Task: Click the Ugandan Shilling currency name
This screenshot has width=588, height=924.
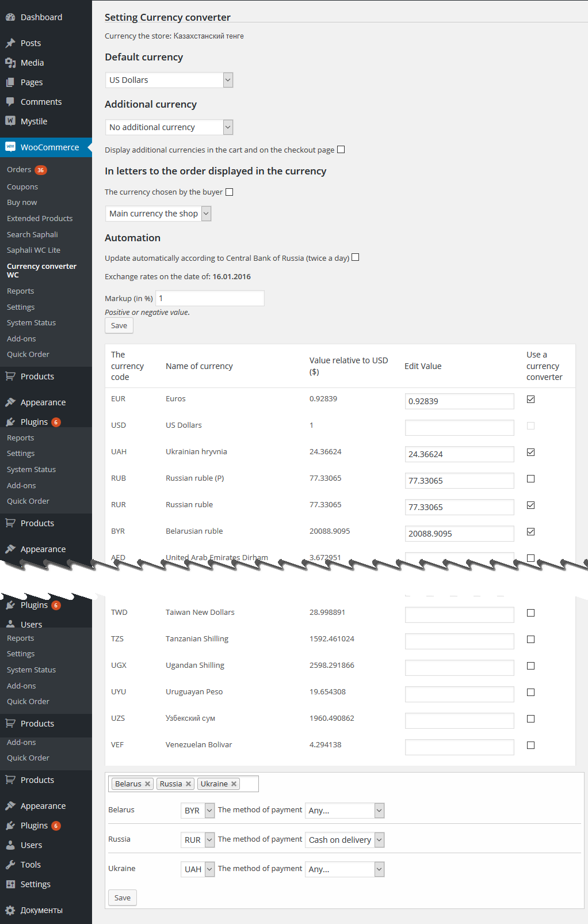Action: click(x=195, y=666)
